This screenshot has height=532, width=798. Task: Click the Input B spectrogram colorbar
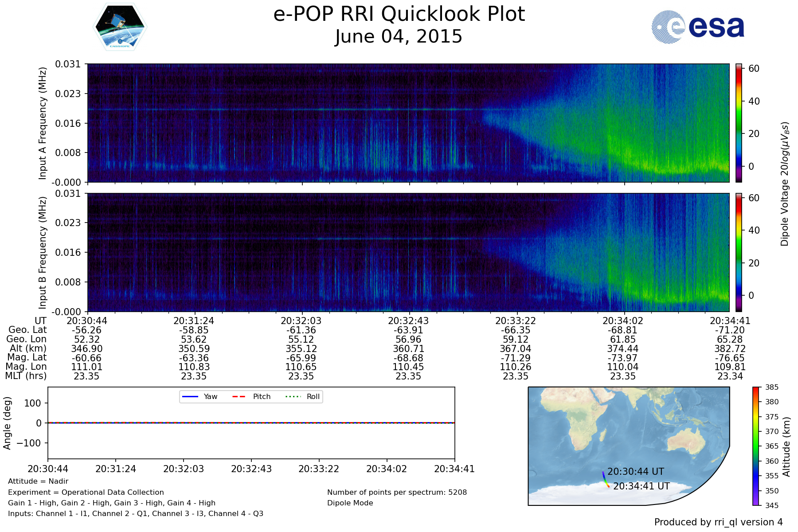[x=739, y=252]
